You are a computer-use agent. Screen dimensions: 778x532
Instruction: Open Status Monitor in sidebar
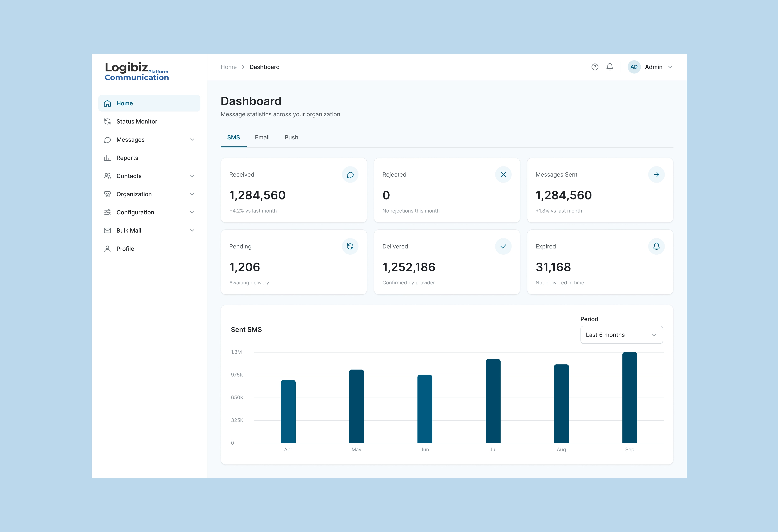coord(149,121)
